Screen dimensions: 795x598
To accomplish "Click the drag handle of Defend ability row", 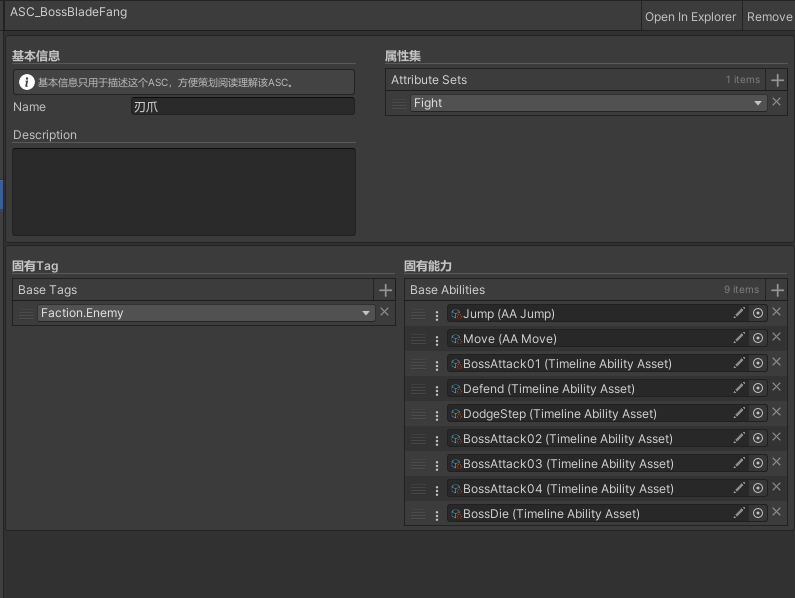I will 418,390.
